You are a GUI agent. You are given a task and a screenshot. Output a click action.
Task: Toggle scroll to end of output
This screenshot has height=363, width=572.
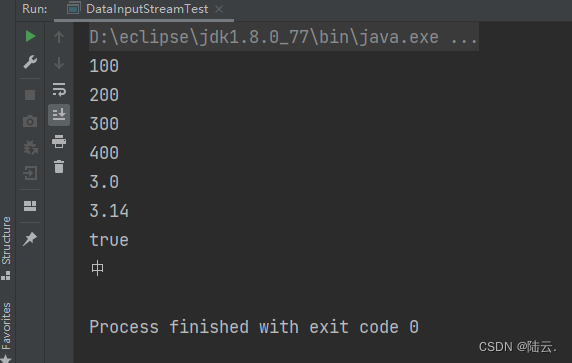[59, 115]
